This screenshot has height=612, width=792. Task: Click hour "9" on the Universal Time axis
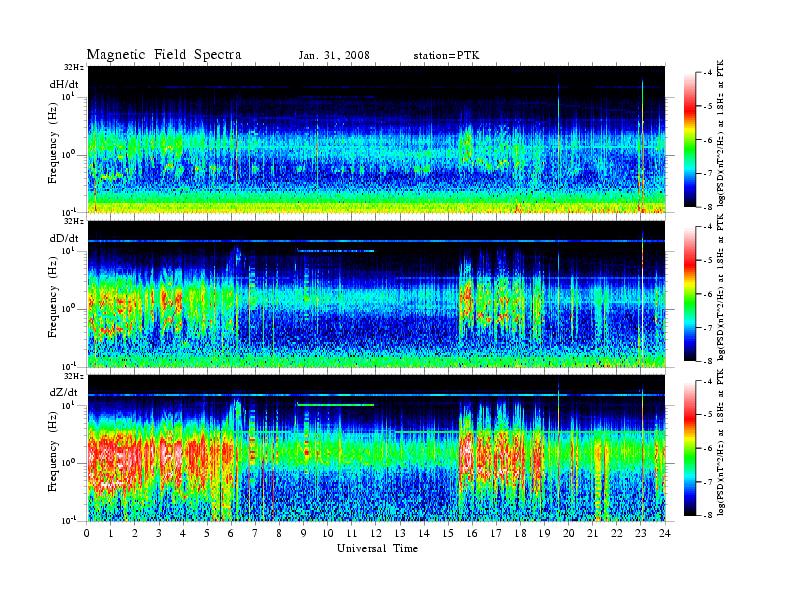[x=303, y=533]
